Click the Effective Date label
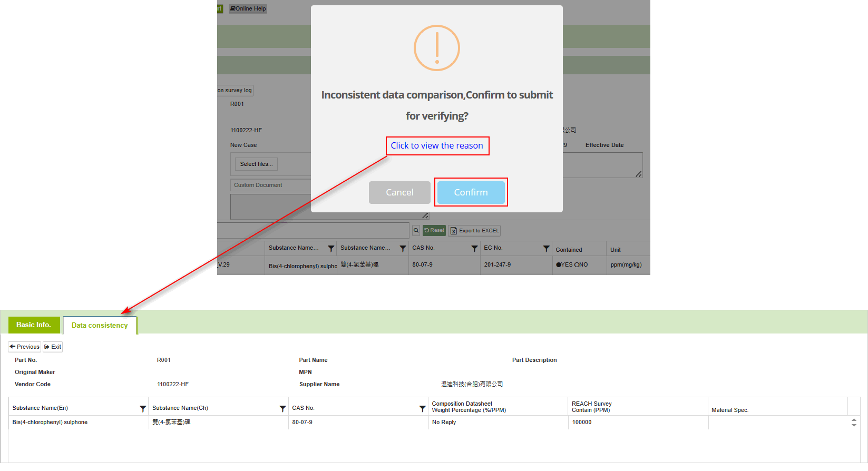The height and width of the screenshot is (471, 868). pyautogui.click(x=604, y=145)
